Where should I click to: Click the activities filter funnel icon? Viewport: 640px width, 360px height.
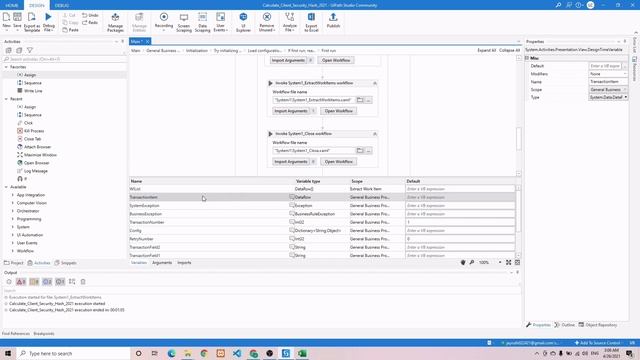tap(30, 50)
